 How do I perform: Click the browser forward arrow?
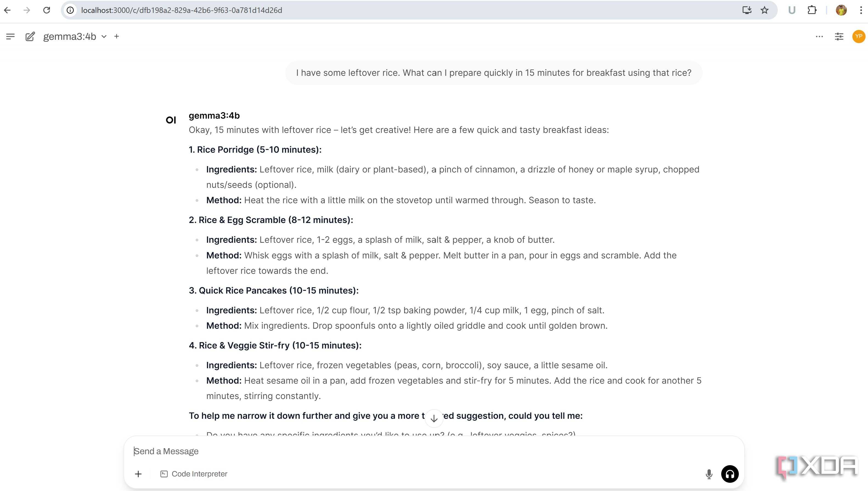click(27, 10)
